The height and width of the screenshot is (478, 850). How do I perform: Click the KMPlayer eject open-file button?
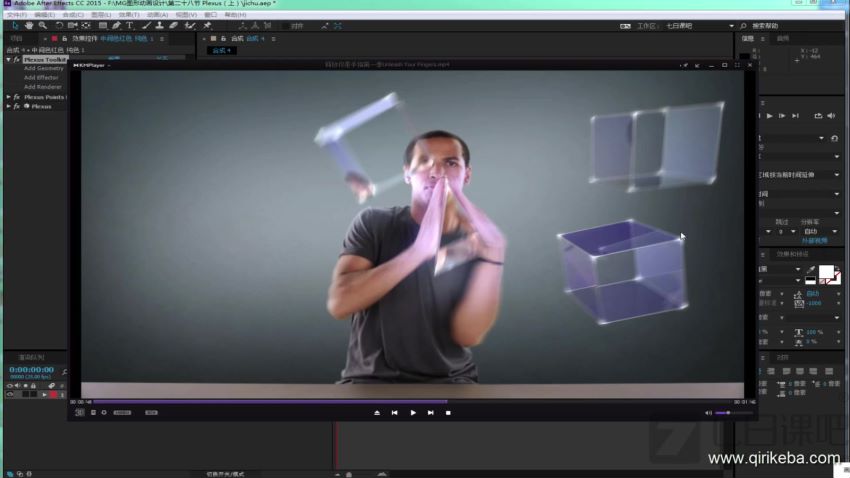tap(377, 413)
